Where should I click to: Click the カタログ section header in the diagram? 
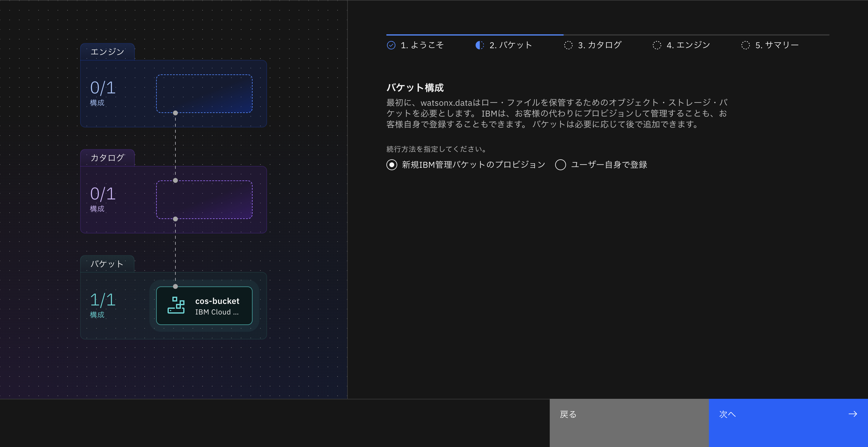coord(107,157)
